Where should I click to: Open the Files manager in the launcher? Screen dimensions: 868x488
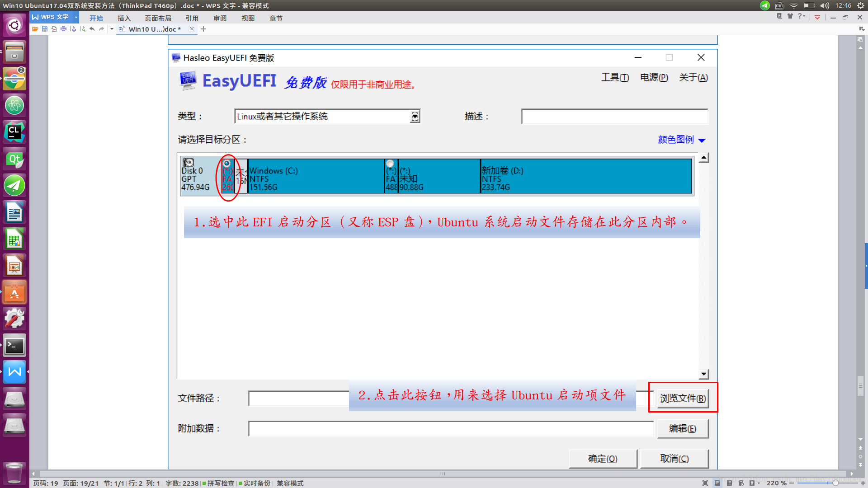pos(14,52)
